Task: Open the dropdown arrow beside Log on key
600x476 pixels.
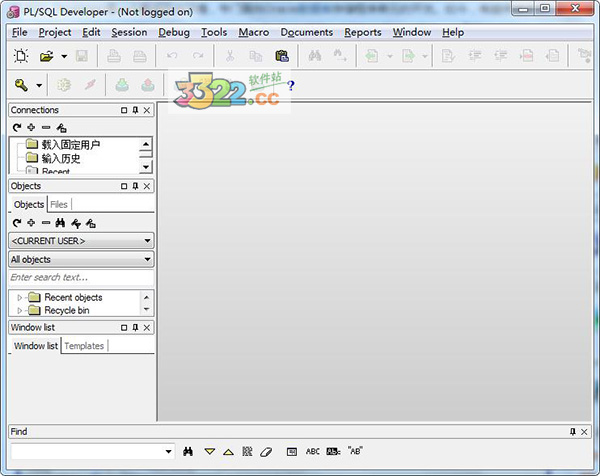Action: coord(39,85)
